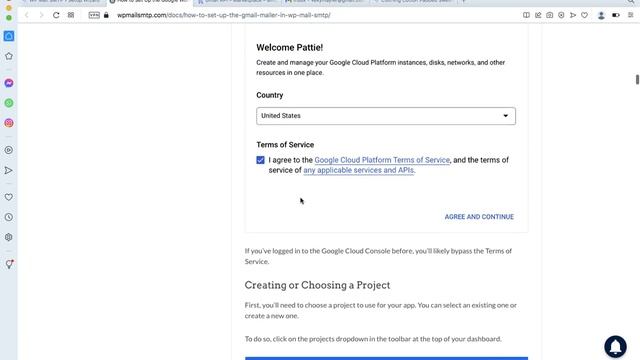
Task: Open the Google Cloud Platform Terms of Service link
Action: (382, 160)
